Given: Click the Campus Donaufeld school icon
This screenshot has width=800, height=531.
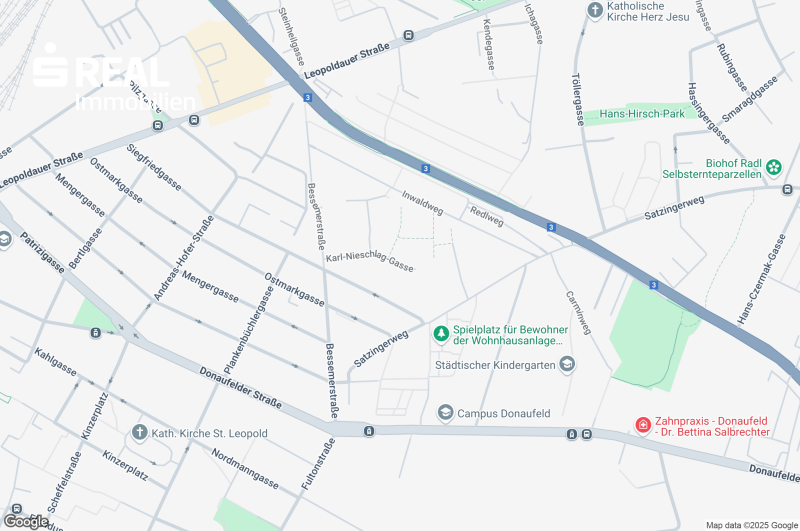Looking at the screenshot, I should [x=445, y=412].
